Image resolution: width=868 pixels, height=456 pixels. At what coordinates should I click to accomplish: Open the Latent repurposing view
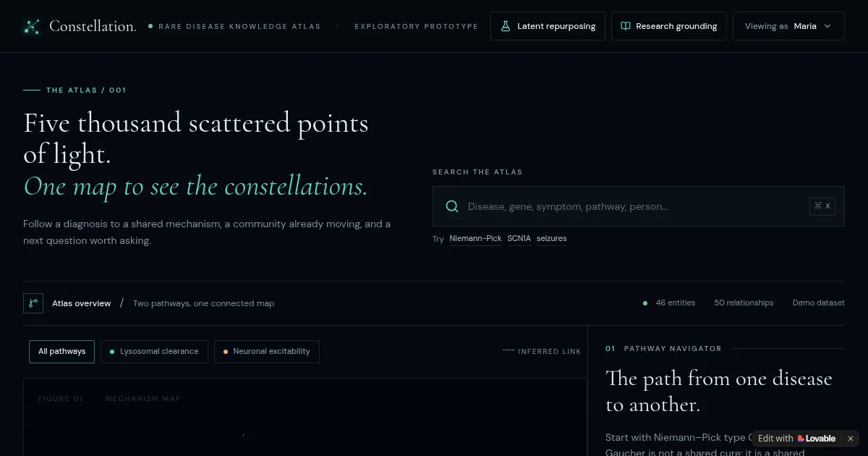pos(548,26)
